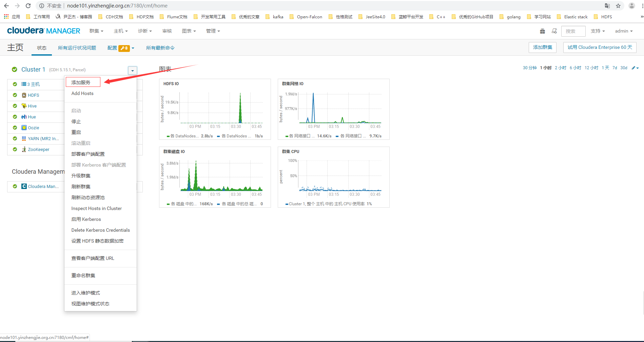Expand the 诊断 dropdown menu
Viewport: 644px width, 342px height.
tap(145, 31)
